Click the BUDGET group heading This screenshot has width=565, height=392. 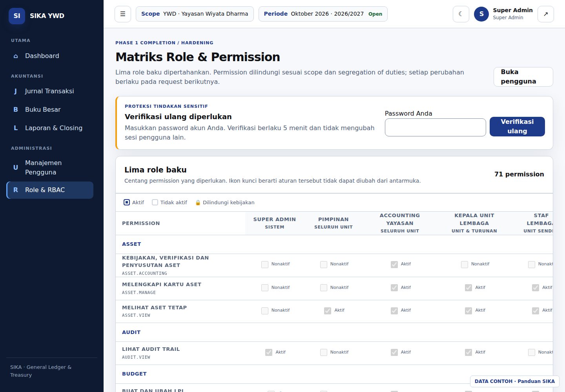point(134,374)
